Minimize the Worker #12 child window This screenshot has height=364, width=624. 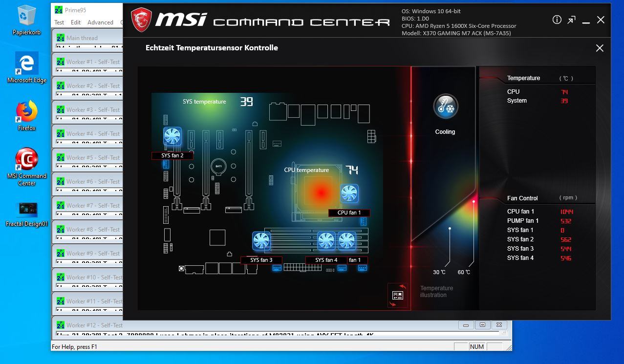tap(466, 325)
